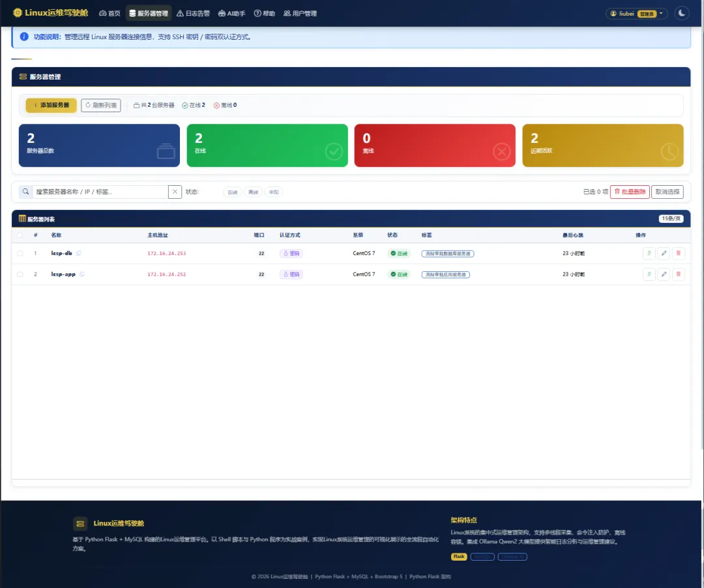
Task: Click the 在线 green stat card
Action: 267,145
